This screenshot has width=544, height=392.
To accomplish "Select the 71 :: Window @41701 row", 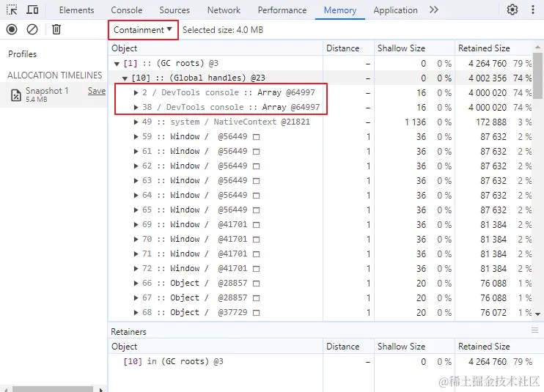I will [320, 254].
